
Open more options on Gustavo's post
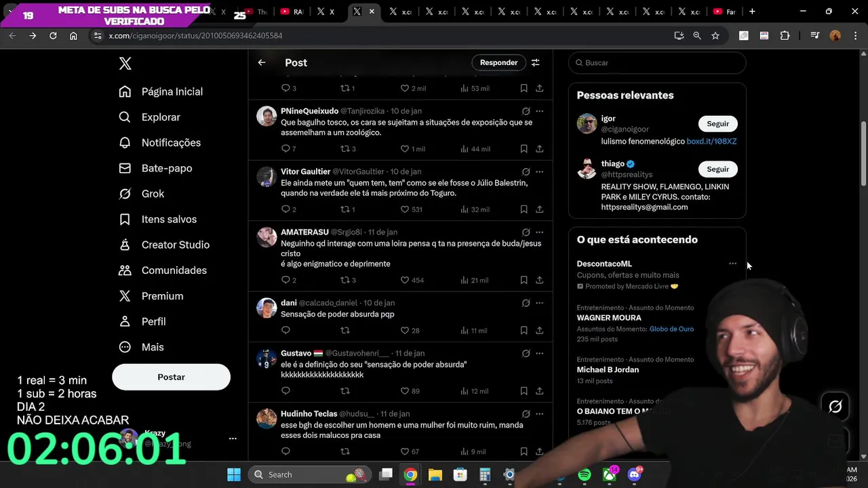click(540, 353)
